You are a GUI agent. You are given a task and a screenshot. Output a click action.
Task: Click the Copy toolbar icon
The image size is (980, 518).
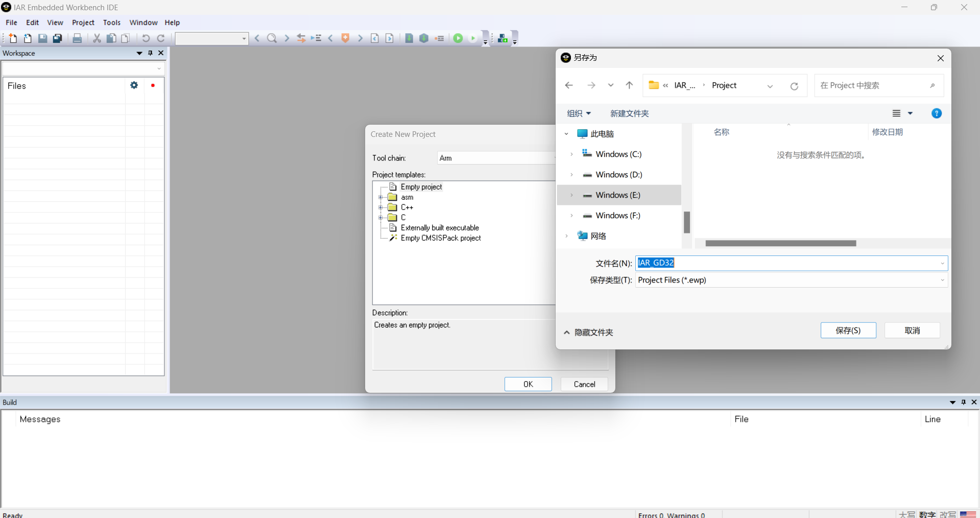tap(111, 38)
